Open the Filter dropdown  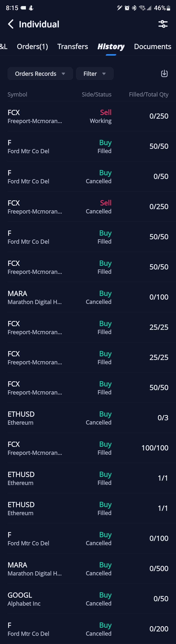pos(95,74)
